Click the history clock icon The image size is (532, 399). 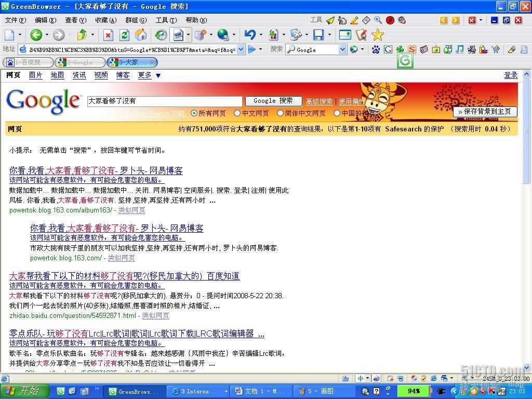pos(161,35)
